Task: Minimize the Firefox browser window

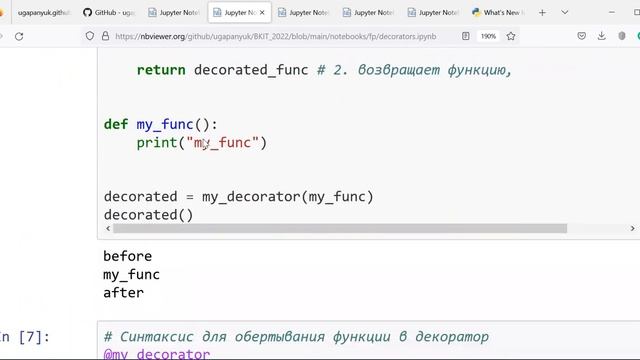Action: point(611,13)
